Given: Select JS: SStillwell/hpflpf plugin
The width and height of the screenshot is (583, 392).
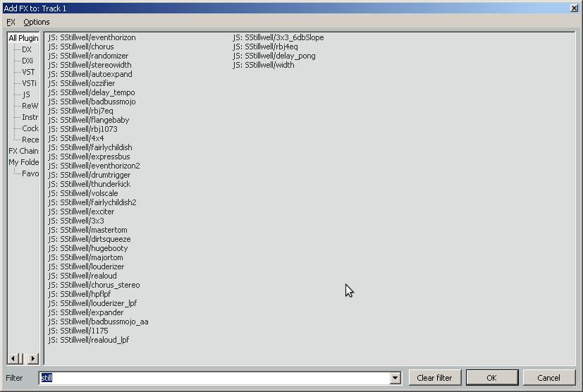Looking at the screenshot, I should (79, 294).
